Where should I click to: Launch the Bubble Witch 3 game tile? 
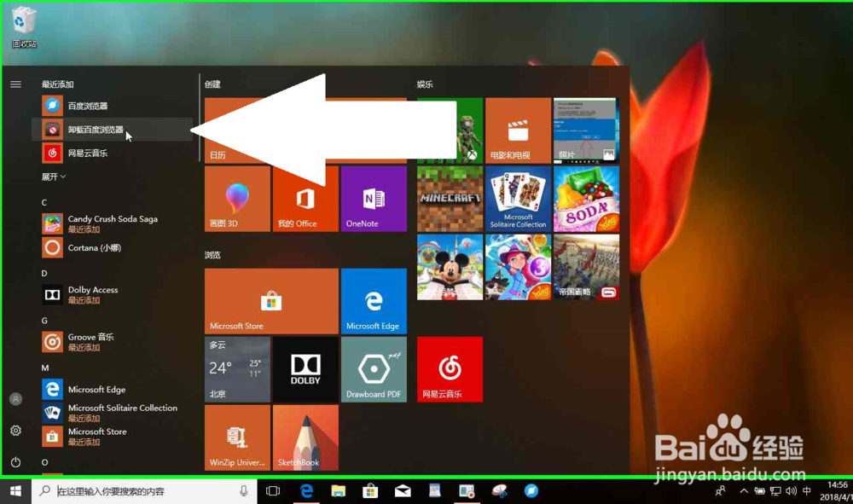click(x=518, y=267)
